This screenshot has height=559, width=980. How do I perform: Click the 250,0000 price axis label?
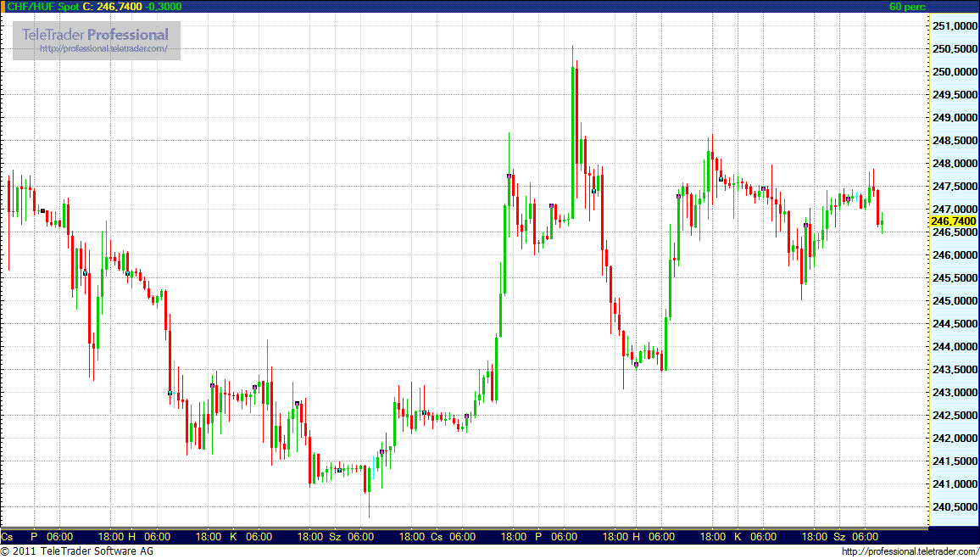(955, 72)
